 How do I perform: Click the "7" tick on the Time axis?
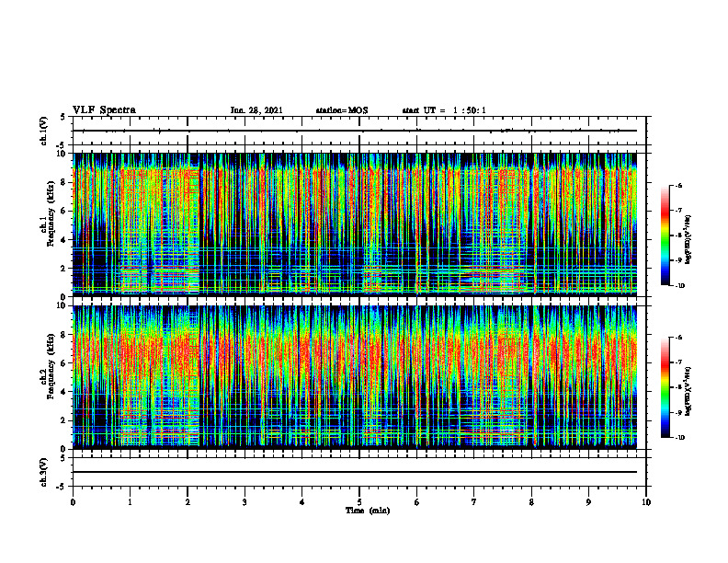(x=474, y=502)
